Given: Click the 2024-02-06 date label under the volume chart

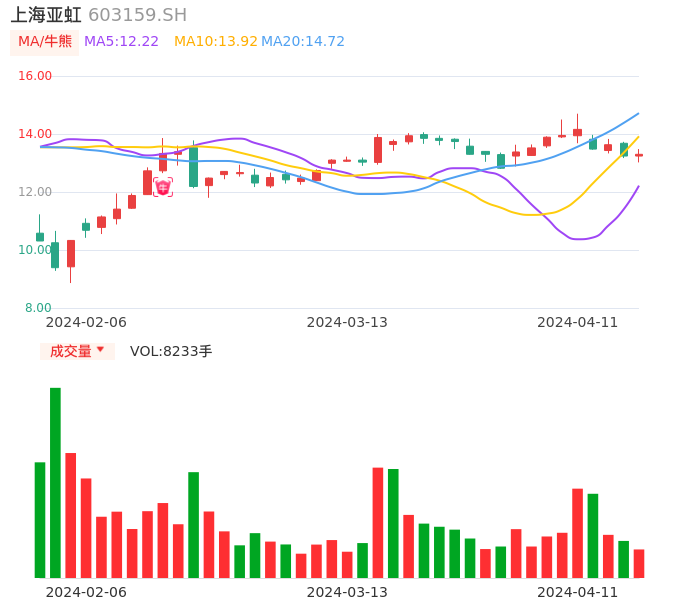Looking at the screenshot, I should 86,592.
